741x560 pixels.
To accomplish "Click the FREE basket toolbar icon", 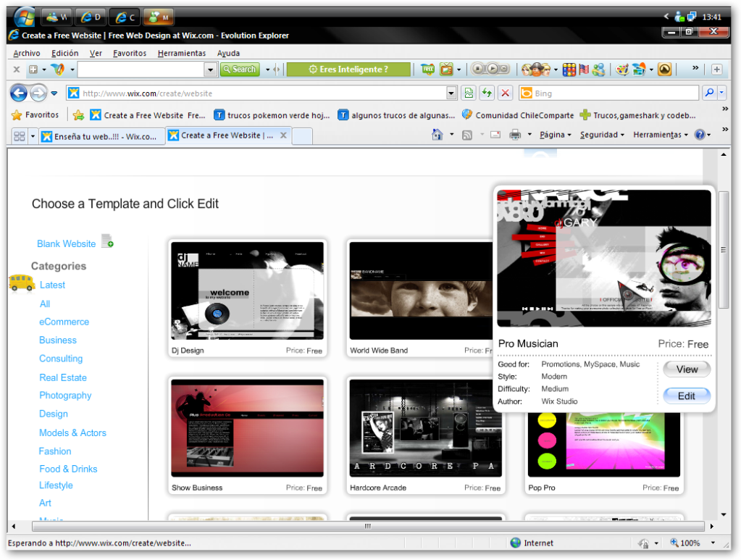I will pyautogui.click(x=427, y=70).
